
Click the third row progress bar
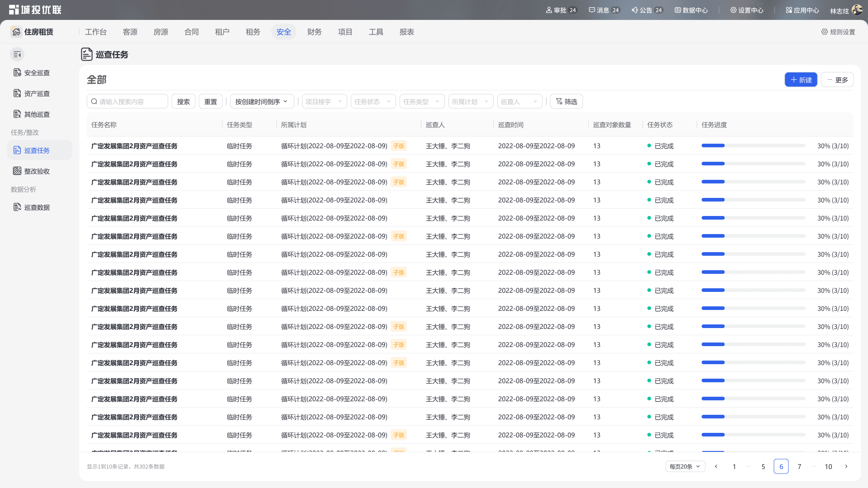[754, 182]
